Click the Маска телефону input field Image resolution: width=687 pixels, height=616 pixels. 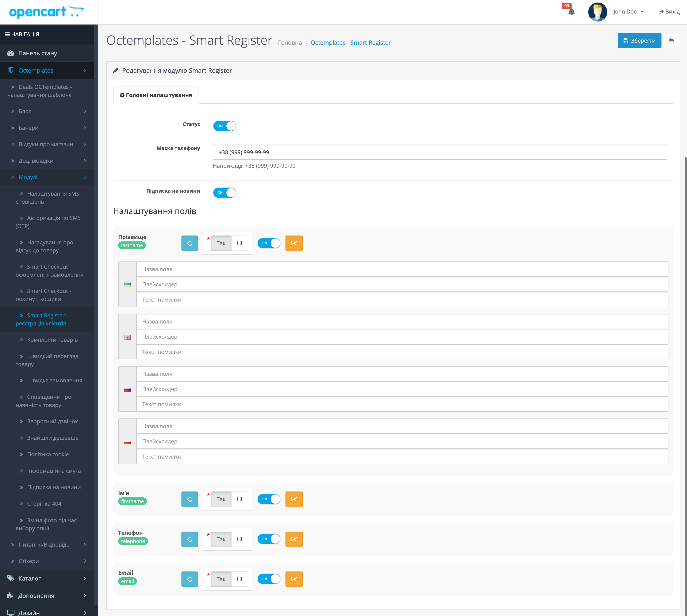point(440,152)
